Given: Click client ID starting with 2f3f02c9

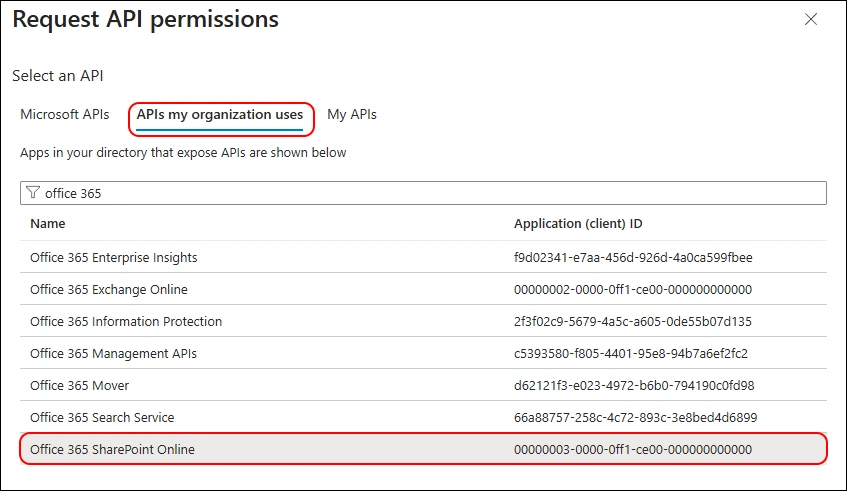Looking at the screenshot, I should click(632, 322).
